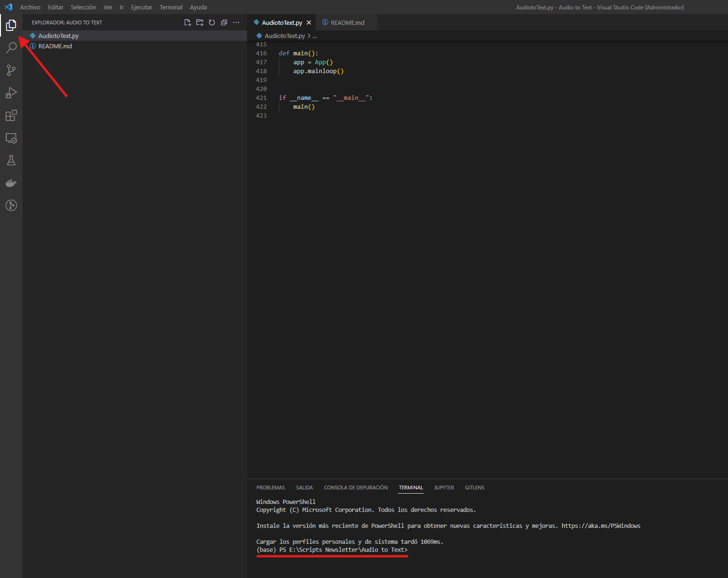The height and width of the screenshot is (578, 728).
Task: Refresh the Explorer file list
Action: (x=212, y=23)
